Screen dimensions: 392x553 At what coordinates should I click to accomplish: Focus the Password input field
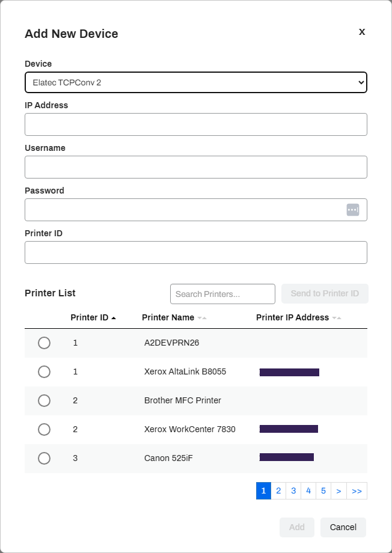(x=196, y=210)
